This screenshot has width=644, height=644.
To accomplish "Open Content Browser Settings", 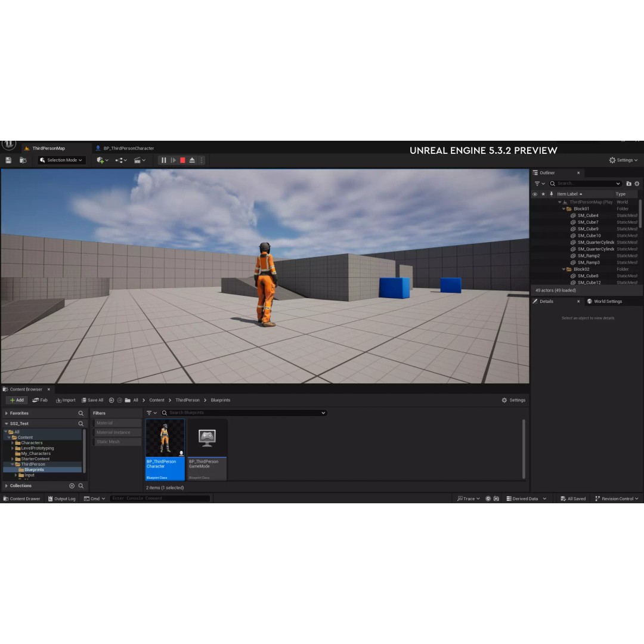I will [x=513, y=400].
